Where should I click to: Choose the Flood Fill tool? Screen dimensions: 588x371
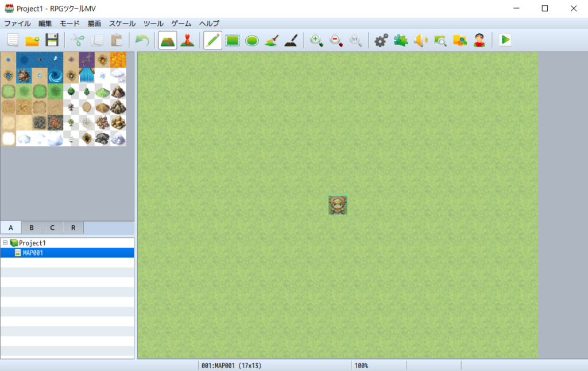[x=272, y=40]
